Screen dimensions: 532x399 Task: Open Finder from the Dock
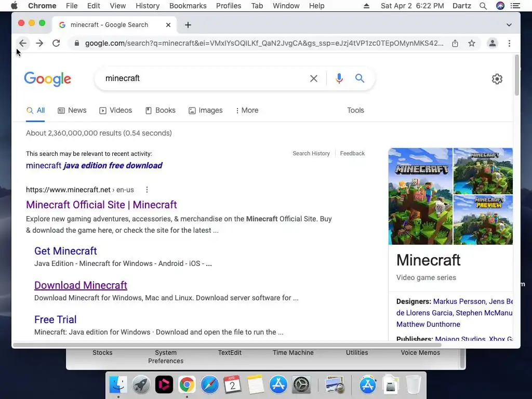[x=118, y=385]
